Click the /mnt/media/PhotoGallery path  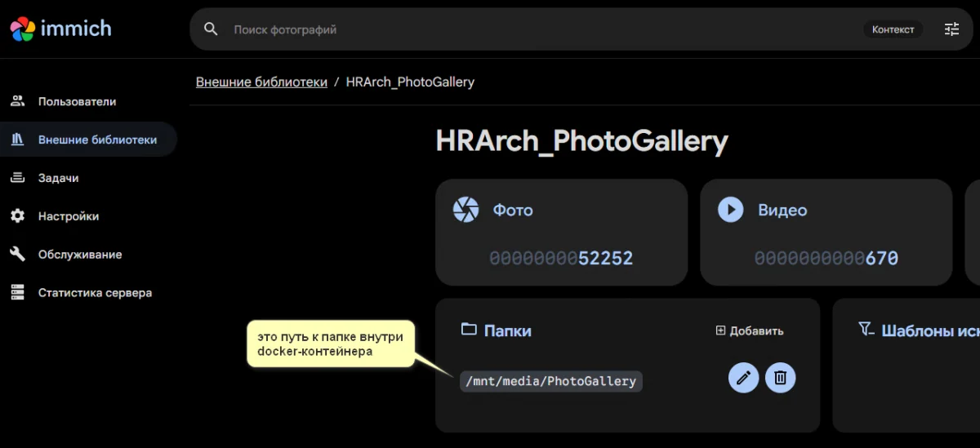551,381
